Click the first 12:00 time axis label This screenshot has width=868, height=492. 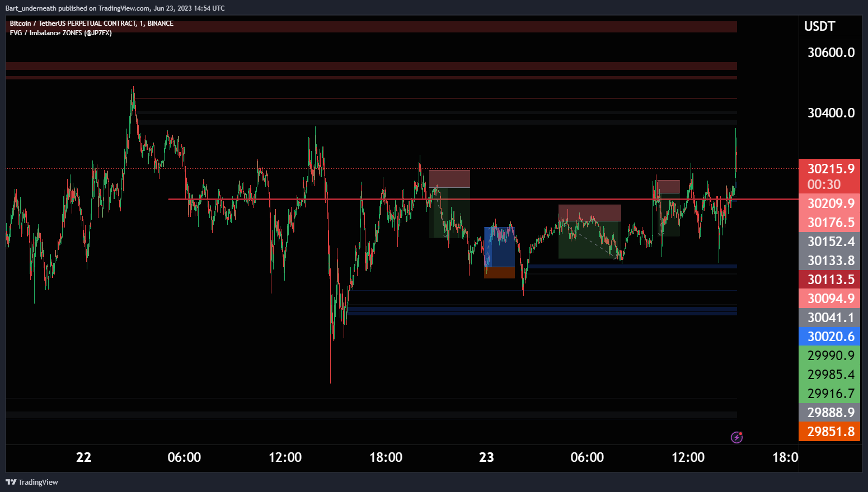coord(285,457)
